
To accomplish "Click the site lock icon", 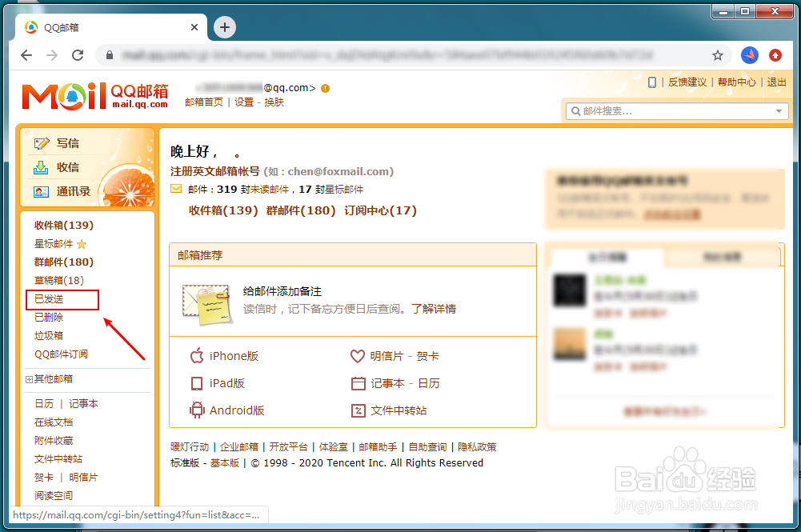I will click(110, 55).
